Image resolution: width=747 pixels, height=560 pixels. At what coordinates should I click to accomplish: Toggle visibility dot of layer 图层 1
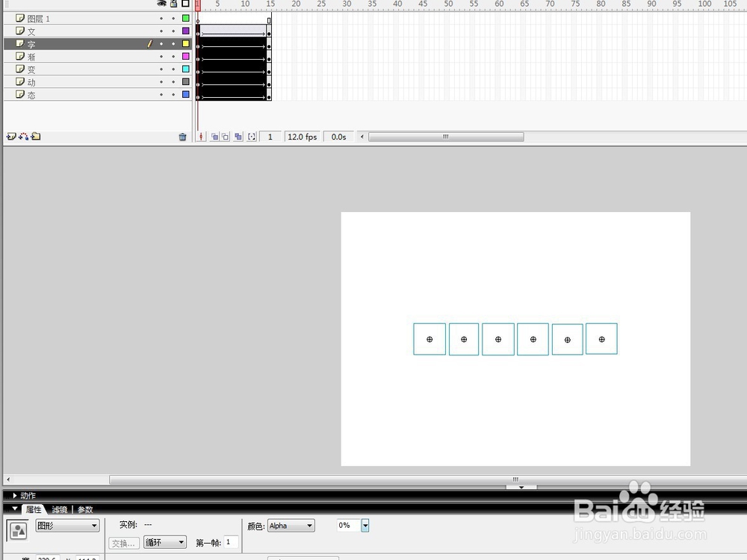161,19
